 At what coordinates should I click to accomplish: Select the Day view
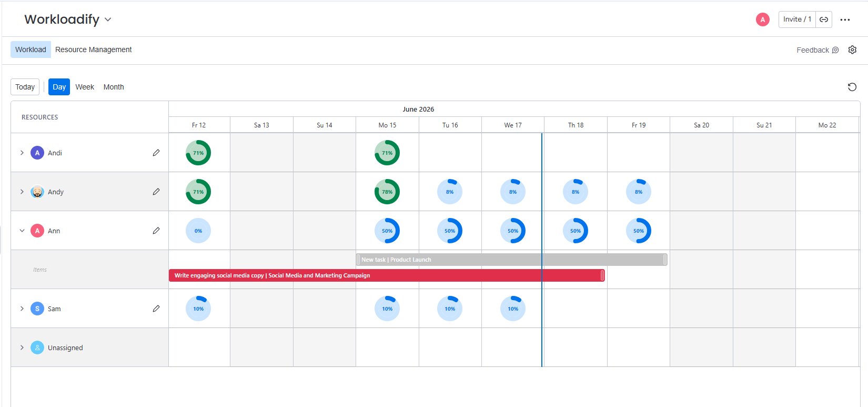59,87
